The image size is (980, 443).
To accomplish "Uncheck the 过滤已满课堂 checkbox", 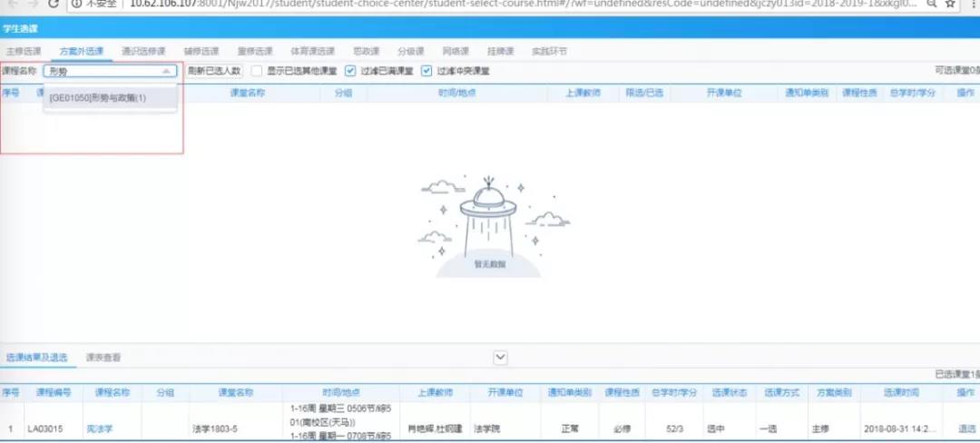I will (x=350, y=71).
